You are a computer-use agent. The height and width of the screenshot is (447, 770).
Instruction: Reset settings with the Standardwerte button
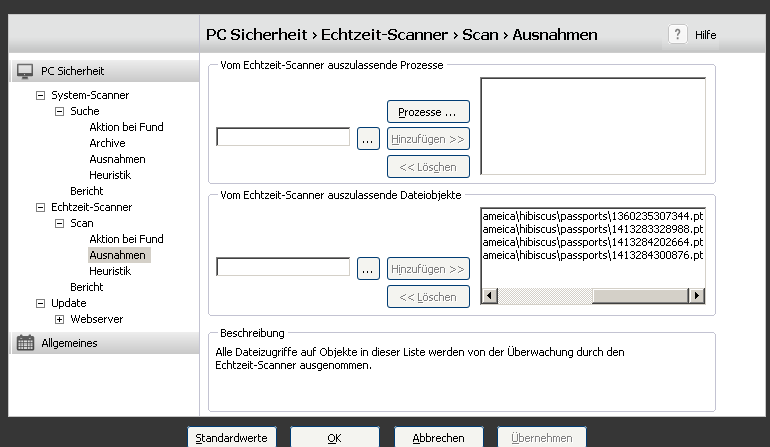[231, 438]
